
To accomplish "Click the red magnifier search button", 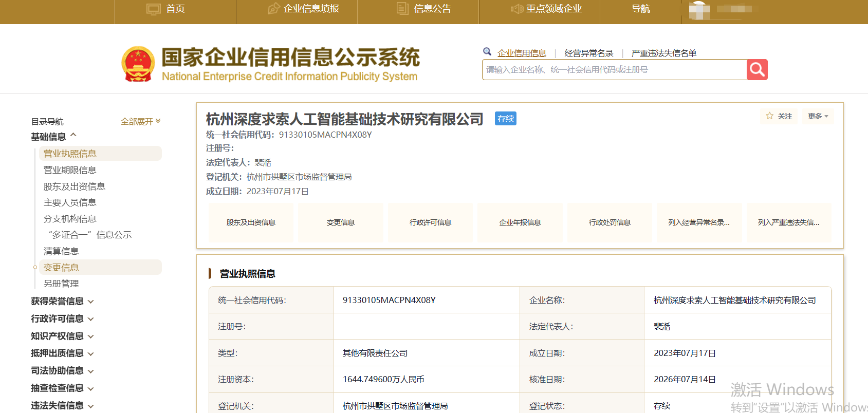I will tap(757, 69).
